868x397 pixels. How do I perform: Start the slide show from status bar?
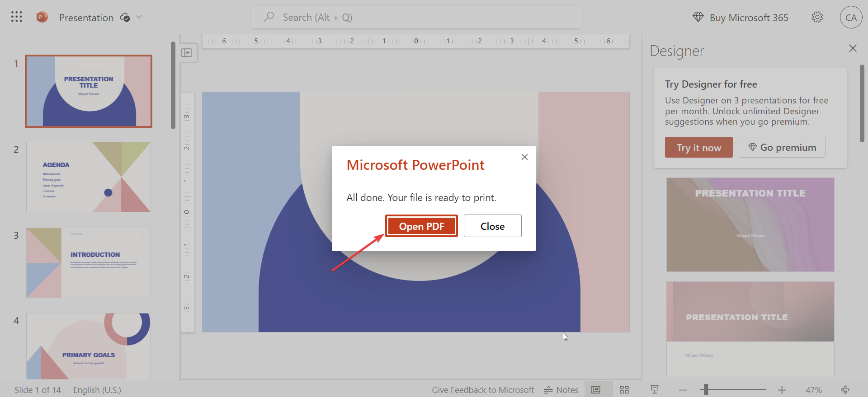coord(654,390)
